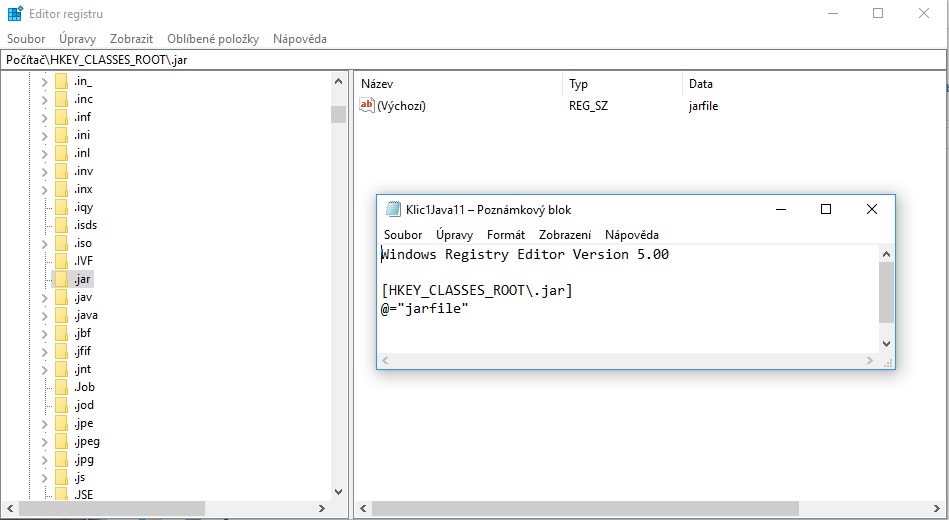Image resolution: width=949 pixels, height=520 pixels.
Task: Open Zobrazit menu in Editor registru
Action: 131,39
